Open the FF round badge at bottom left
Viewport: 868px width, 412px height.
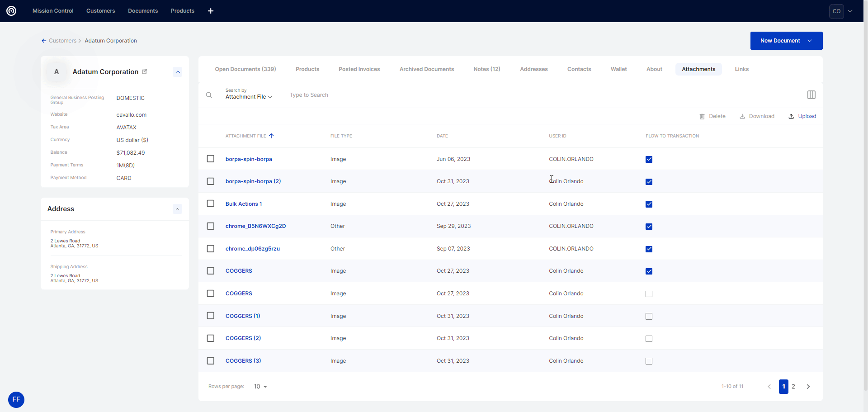tap(16, 399)
